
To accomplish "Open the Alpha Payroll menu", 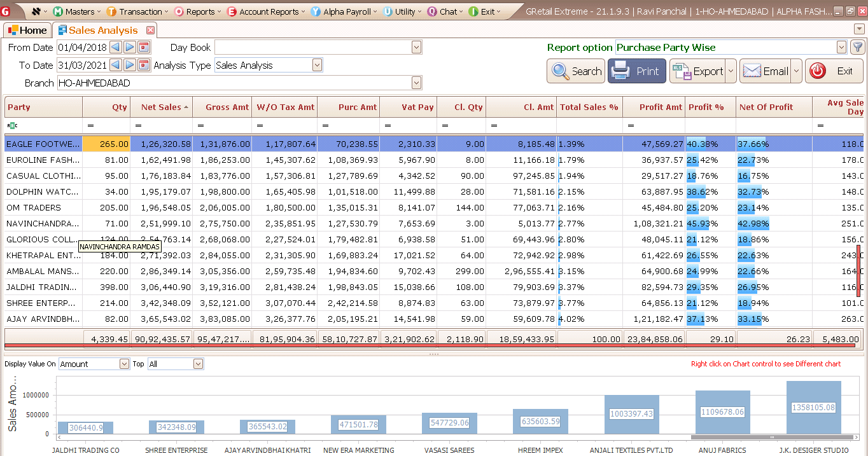I will pos(344,11).
